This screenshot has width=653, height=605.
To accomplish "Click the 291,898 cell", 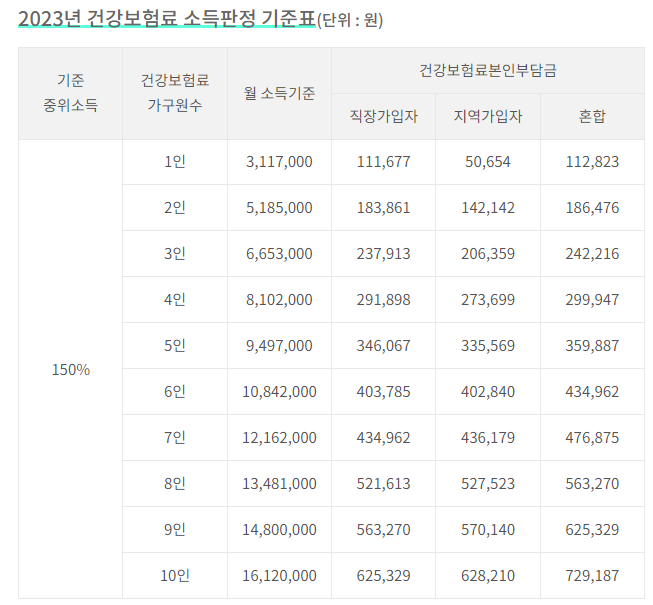I will [x=384, y=299].
